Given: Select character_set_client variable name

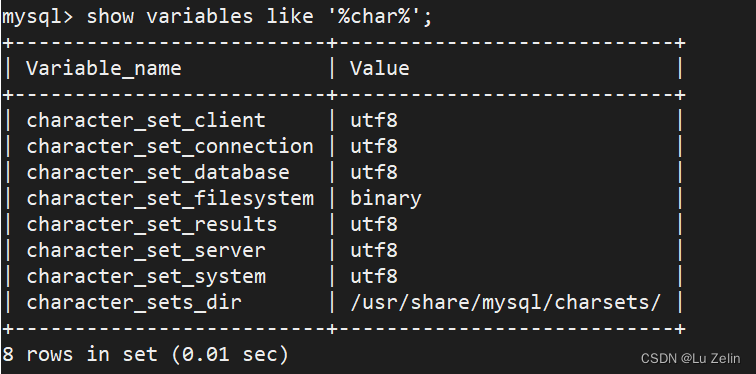Looking at the screenshot, I should (146, 120).
